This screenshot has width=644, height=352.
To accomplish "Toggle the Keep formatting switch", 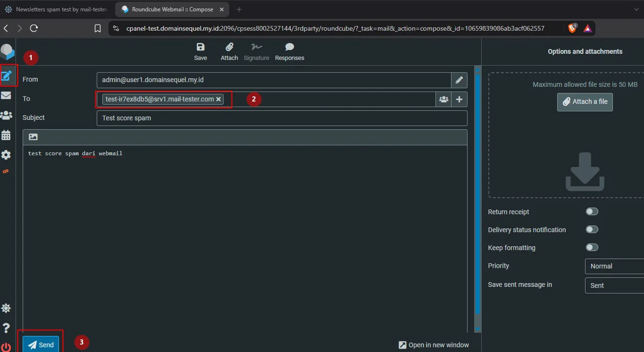I will 592,248.
